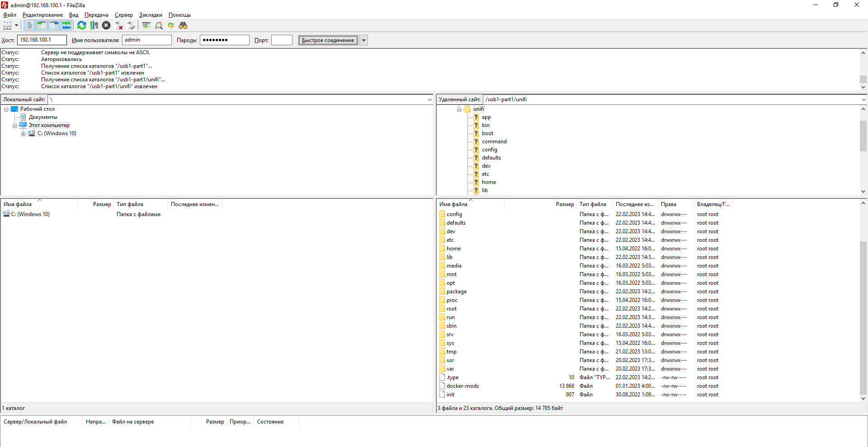Open the Site Manager icon
The width and height of the screenshot is (868, 447).
click(x=7, y=26)
